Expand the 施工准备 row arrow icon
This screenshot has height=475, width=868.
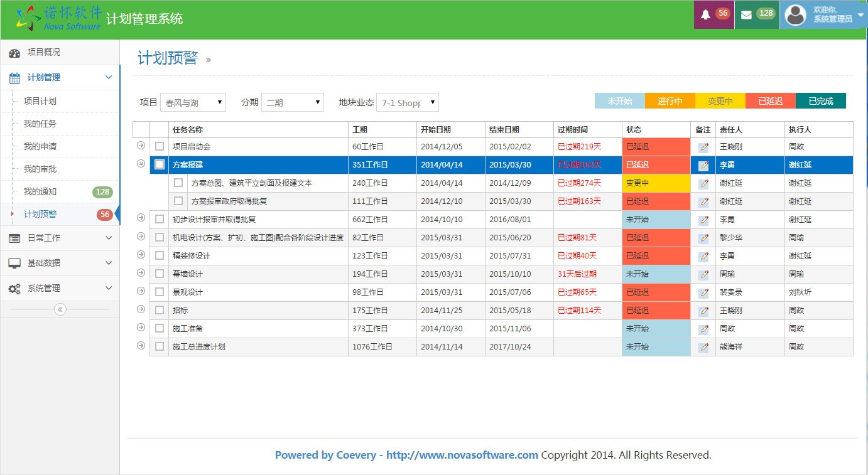[141, 328]
